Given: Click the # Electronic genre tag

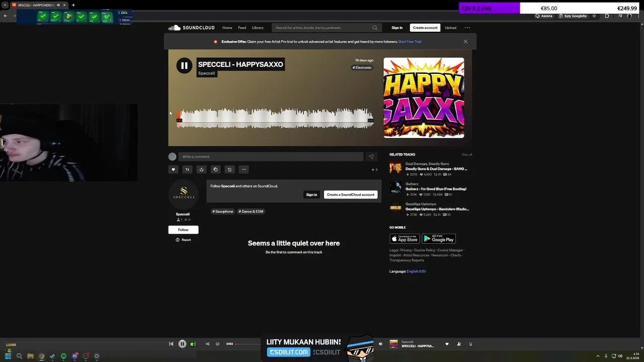Looking at the screenshot, I should (362, 67).
